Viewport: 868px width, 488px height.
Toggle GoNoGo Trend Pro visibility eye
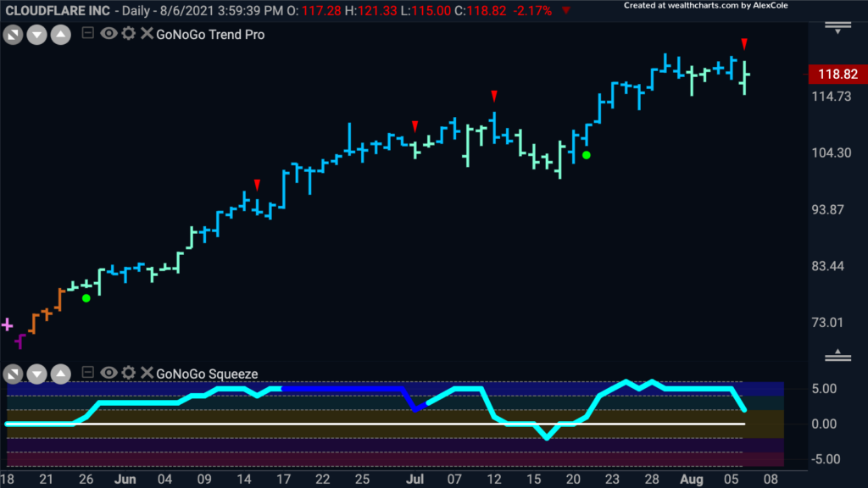coord(108,33)
